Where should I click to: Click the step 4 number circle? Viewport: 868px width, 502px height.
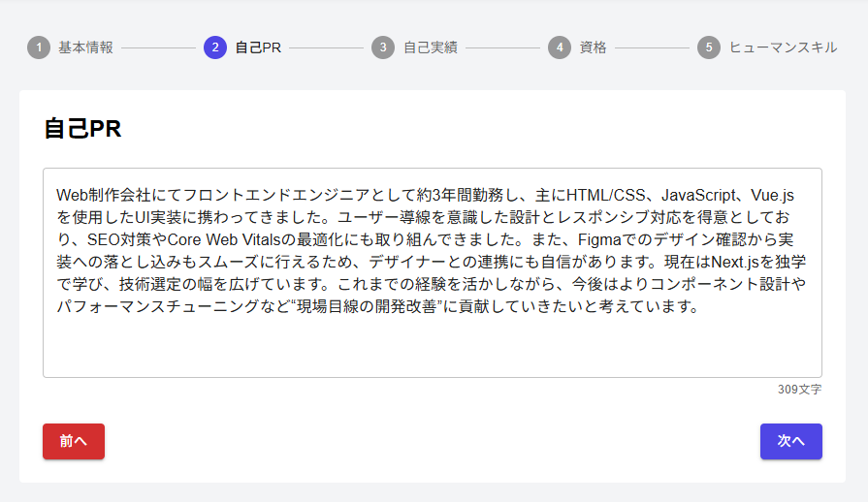(x=560, y=47)
